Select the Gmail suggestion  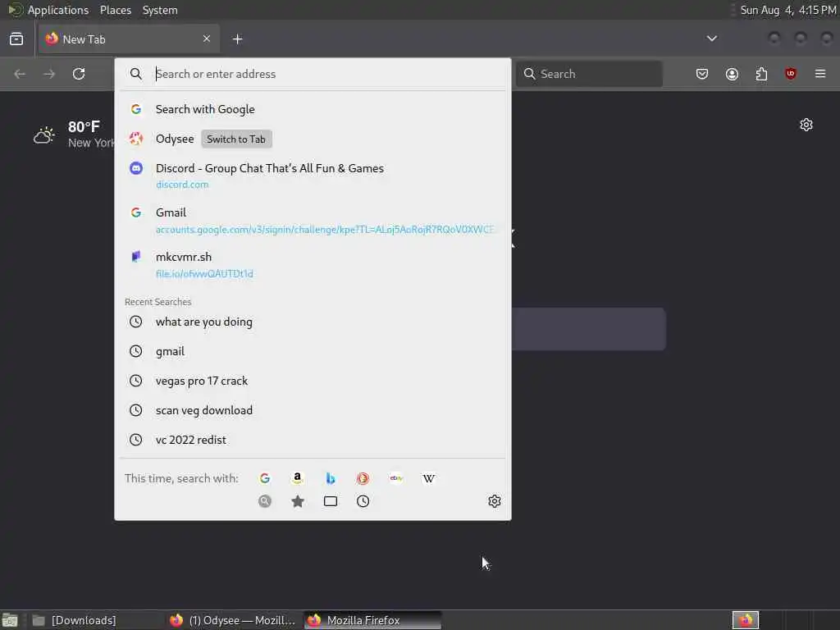pyautogui.click(x=313, y=220)
